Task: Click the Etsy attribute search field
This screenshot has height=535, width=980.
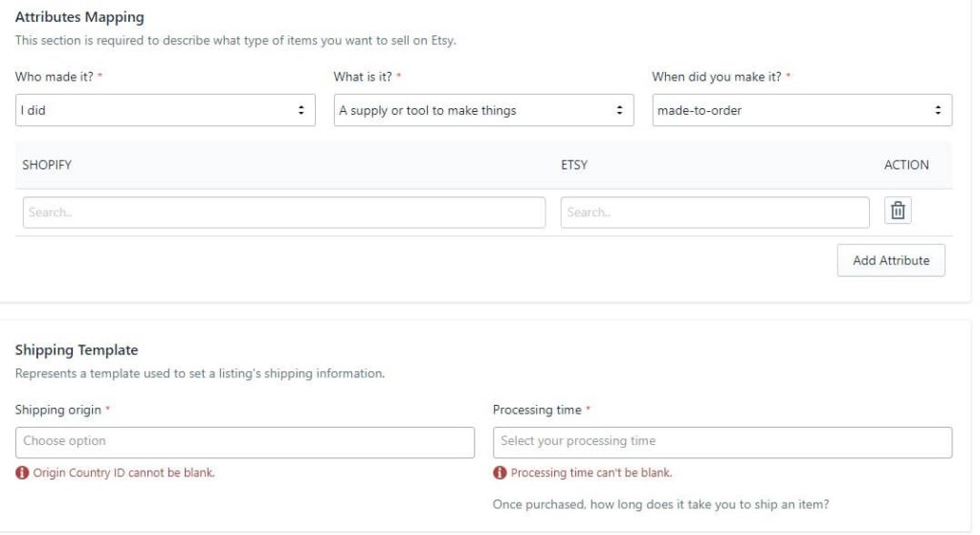Action: (714, 212)
